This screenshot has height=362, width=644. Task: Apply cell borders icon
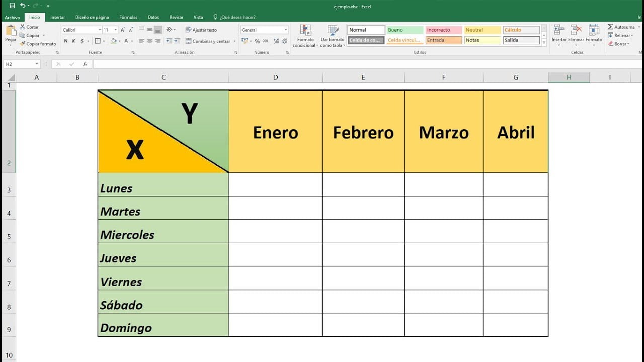click(x=98, y=41)
